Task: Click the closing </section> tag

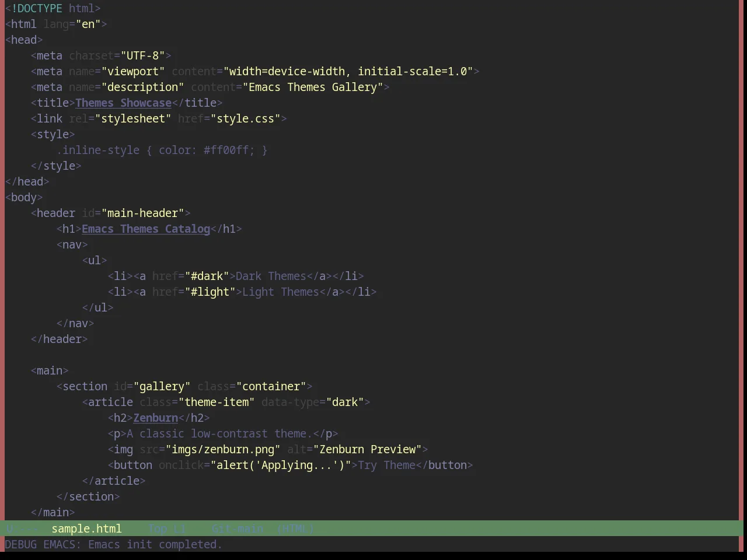Action: 88,496
